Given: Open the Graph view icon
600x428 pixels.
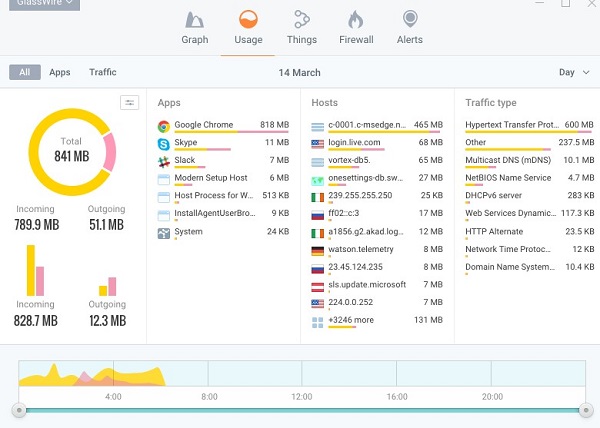Looking at the screenshot, I should click(x=194, y=20).
